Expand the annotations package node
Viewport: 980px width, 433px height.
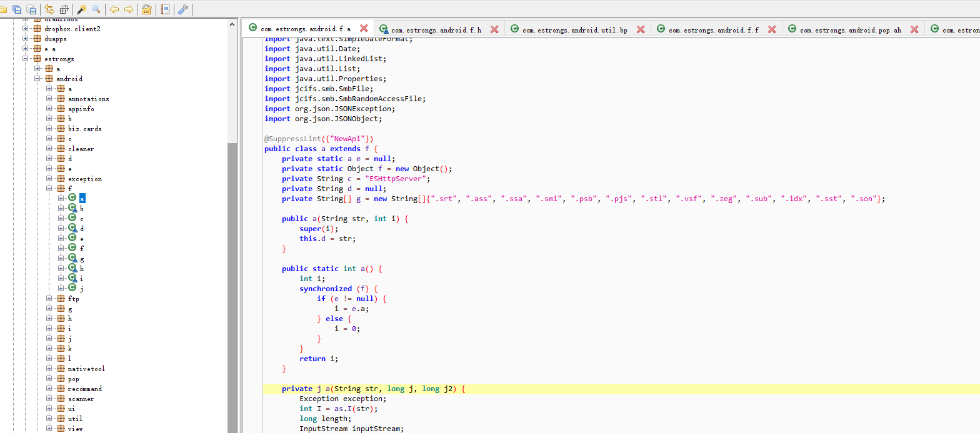pos(49,99)
